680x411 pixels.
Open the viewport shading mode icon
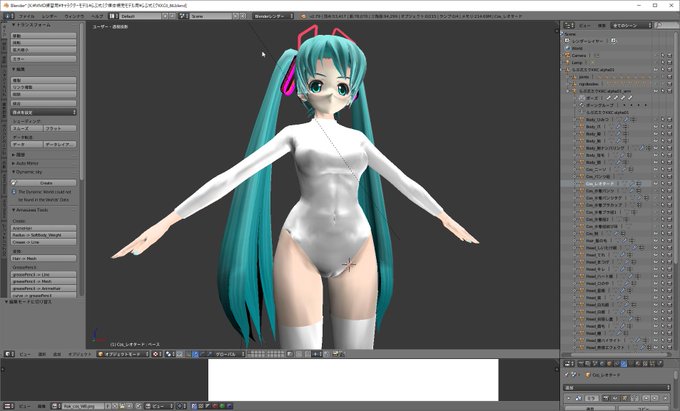pyautogui.click(x=157, y=354)
